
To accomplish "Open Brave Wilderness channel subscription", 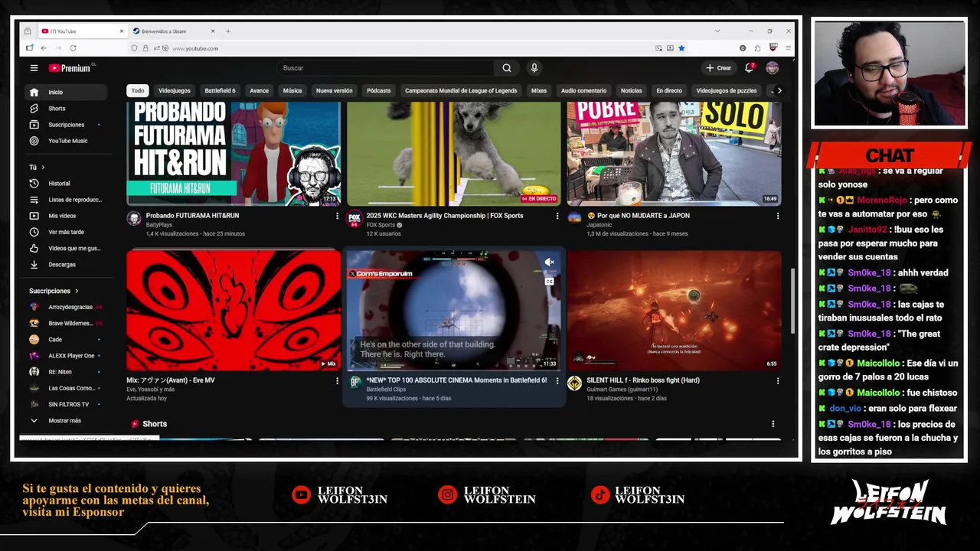I will [64, 323].
